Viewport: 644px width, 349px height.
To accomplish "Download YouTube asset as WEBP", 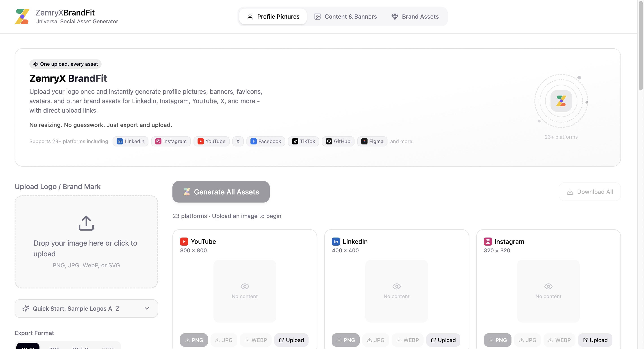I will 256,340.
